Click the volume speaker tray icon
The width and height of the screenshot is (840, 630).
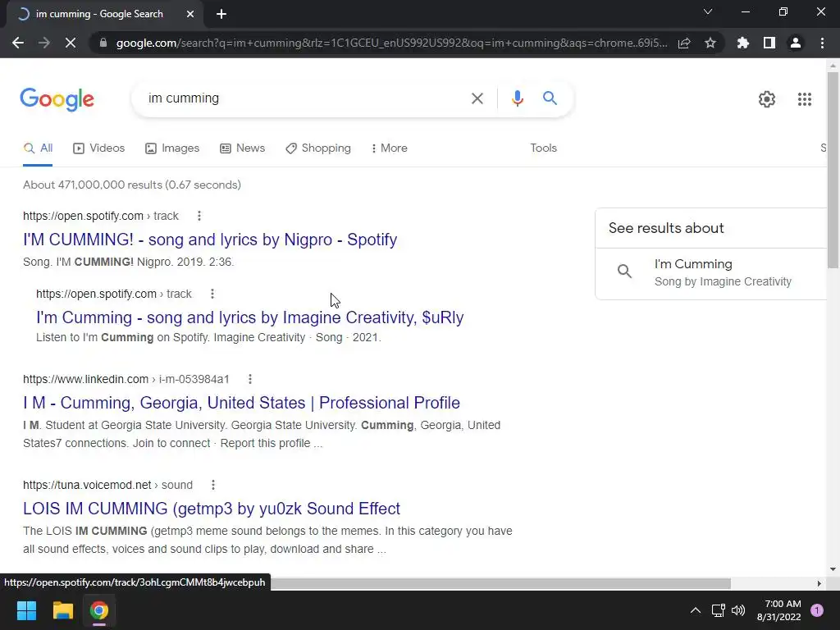pyautogui.click(x=738, y=610)
